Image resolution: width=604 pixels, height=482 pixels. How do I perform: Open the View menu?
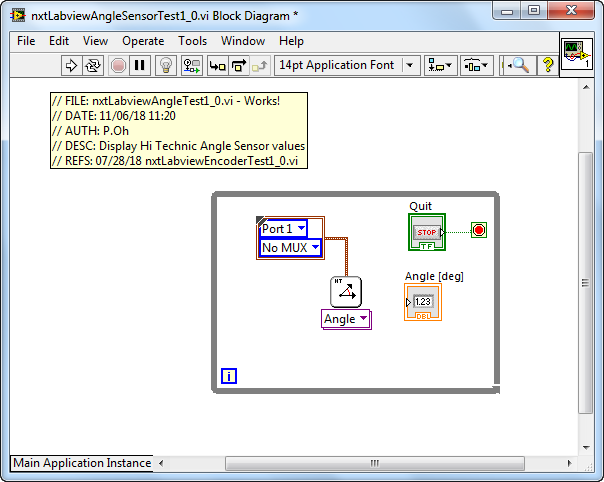pyautogui.click(x=95, y=41)
